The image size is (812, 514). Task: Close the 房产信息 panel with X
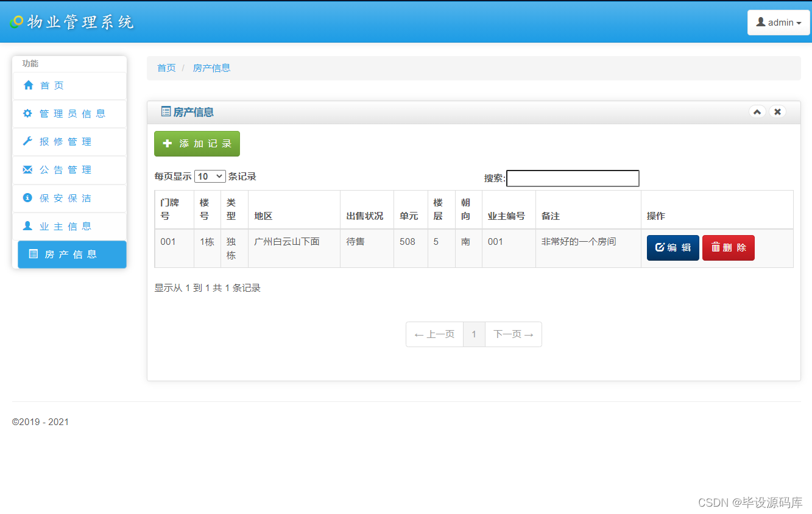pos(777,111)
